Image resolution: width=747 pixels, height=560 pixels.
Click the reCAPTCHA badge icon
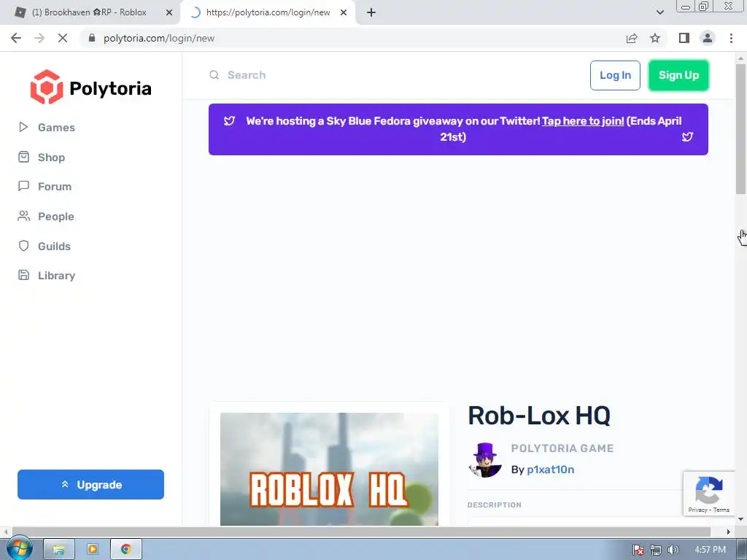(709, 489)
